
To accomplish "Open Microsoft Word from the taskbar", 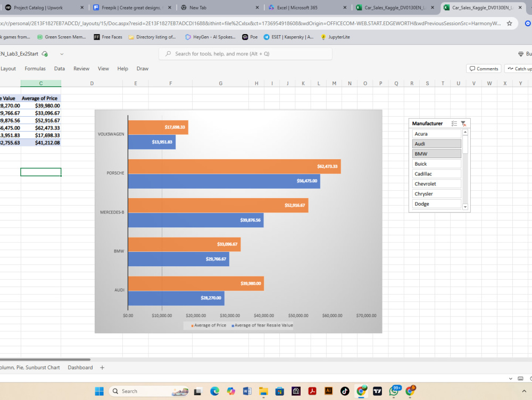I will pyautogui.click(x=247, y=391).
